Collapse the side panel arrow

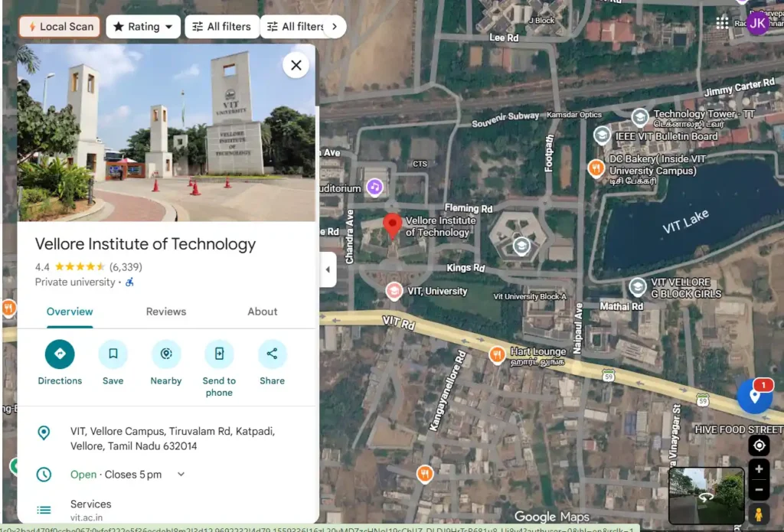click(328, 269)
